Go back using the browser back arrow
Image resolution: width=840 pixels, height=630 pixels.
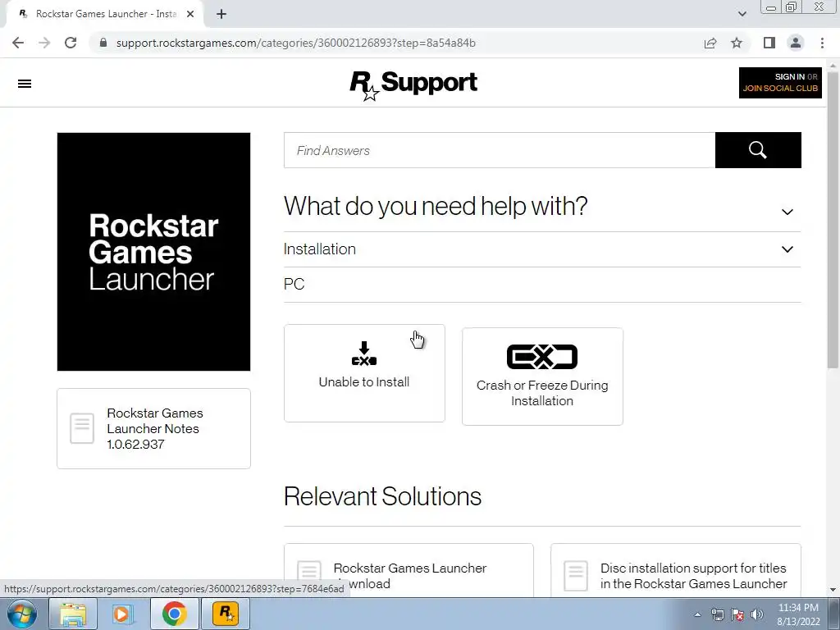pyautogui.click(x=18, y=43)
